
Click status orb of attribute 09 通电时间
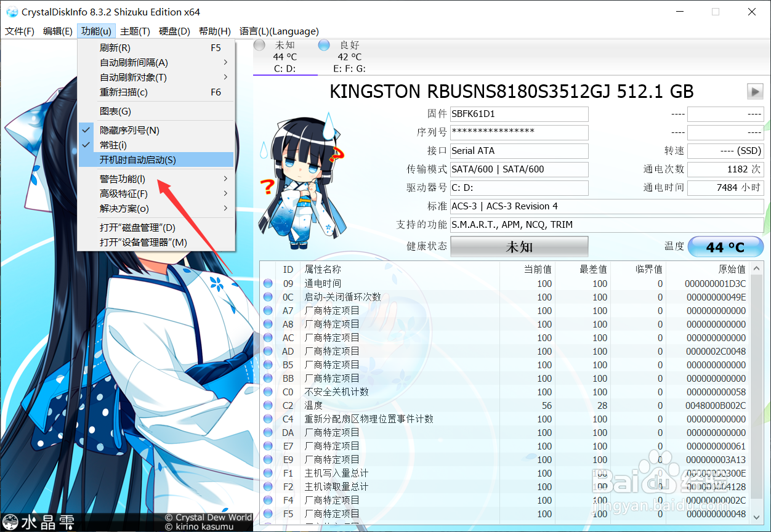(268, 284)
